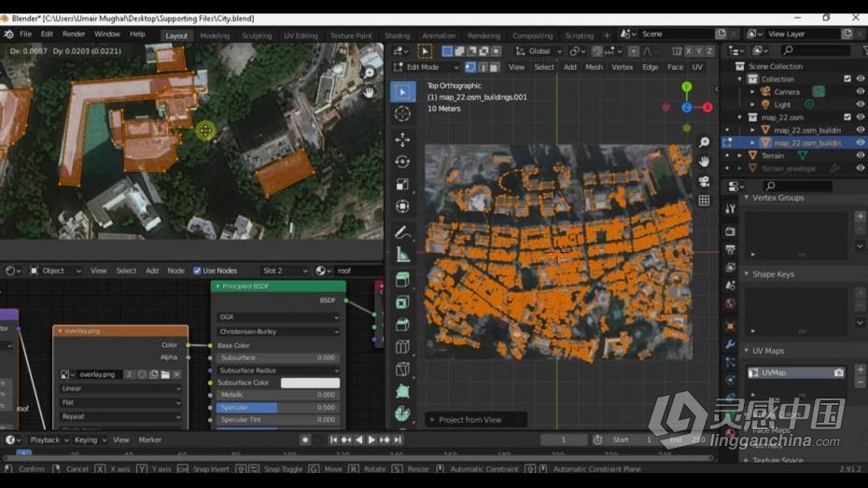The width and height of the screenshot is (868, 488).
Task: Toggle map_22.osm collection checkbox
Action: coord(847,118)
